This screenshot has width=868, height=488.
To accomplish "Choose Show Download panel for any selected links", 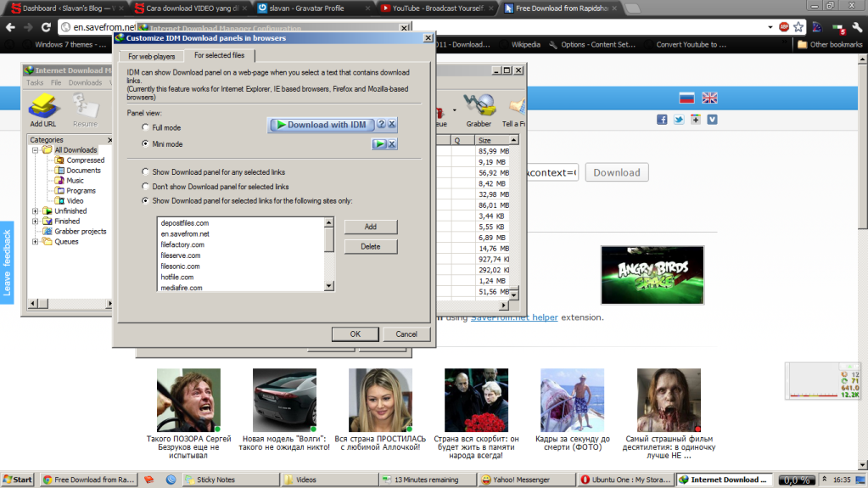I will coord(146,171).
